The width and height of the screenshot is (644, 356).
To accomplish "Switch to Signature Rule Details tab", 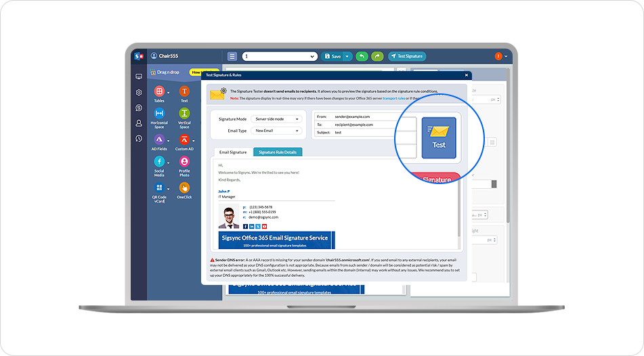I will pos(278,152).
